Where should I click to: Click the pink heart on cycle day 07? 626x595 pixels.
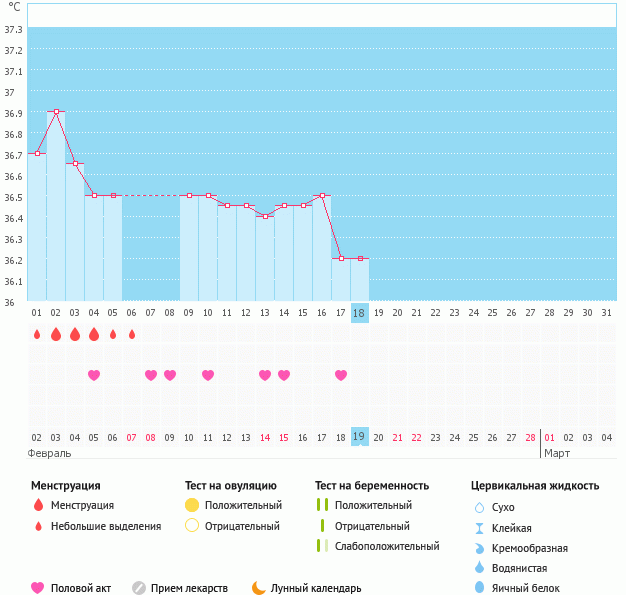(x=151, y=375)
